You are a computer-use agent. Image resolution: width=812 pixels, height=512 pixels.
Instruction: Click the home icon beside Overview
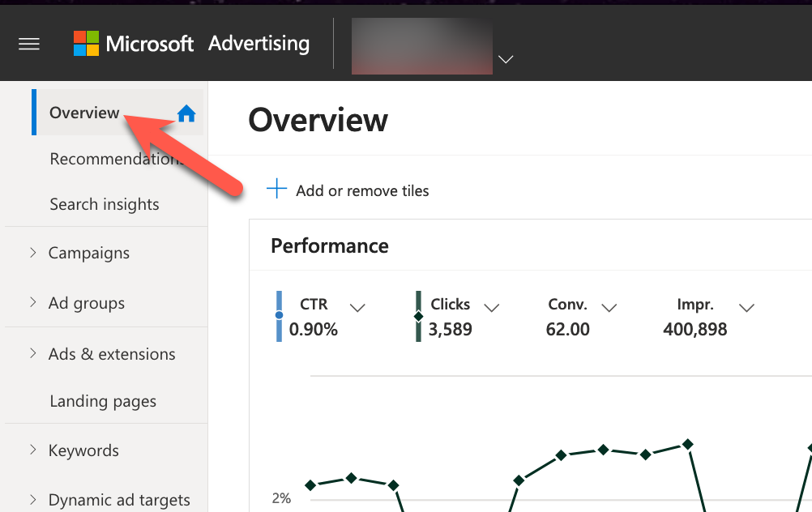coord(186,113)
